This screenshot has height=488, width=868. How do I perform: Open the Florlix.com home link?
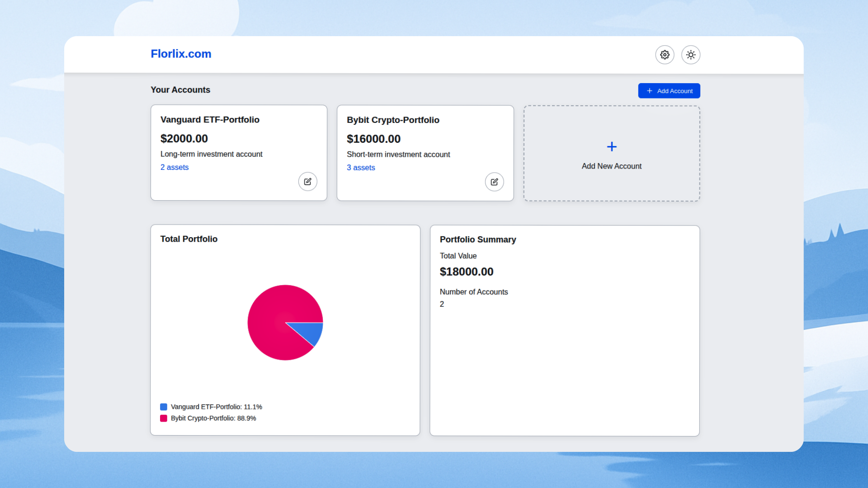[x=181, y=54]
